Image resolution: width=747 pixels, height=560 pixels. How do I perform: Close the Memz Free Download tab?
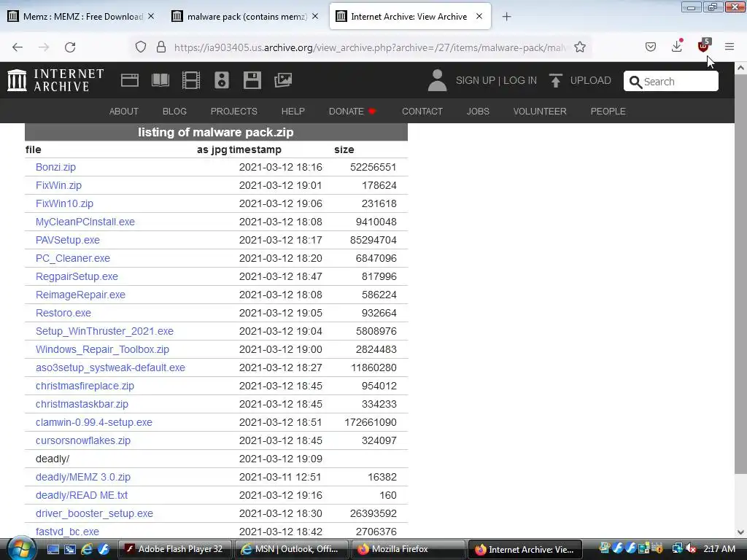pos(151,16)
